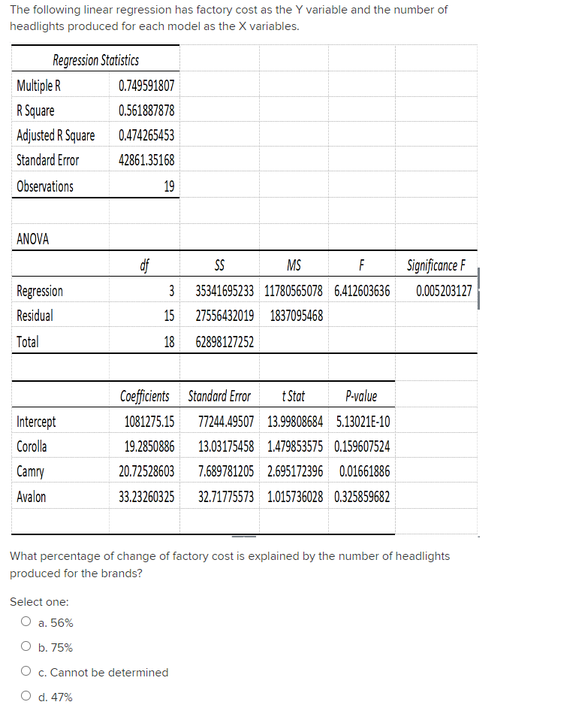Select the ANOVA section header
The height and width of the screenshot is (711, 588).
[x=31, y=239]
